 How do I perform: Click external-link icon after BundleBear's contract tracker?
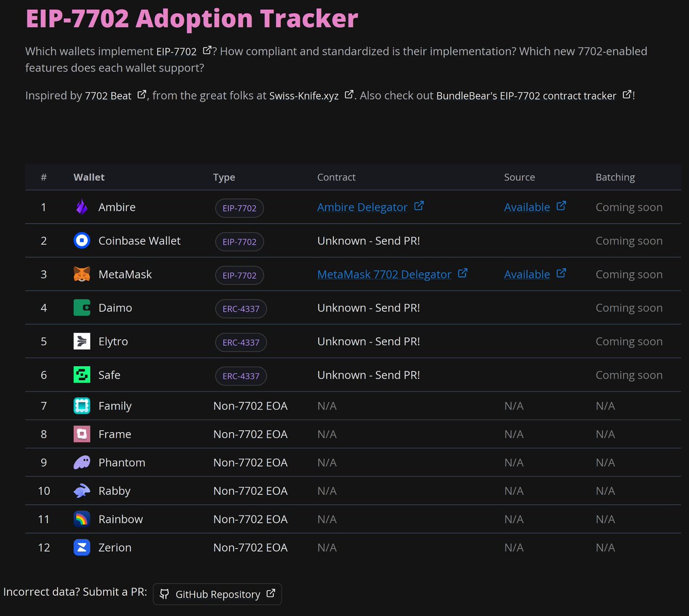627,94
